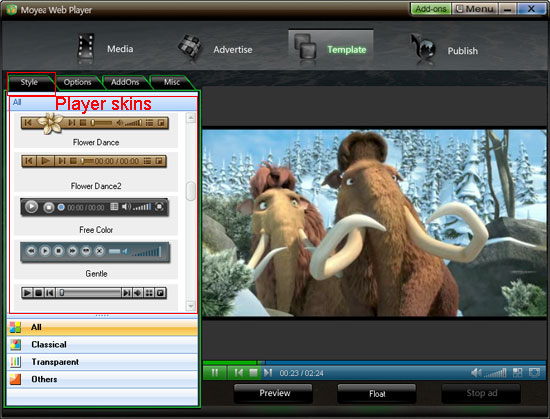Click the Float button
The height and width of the screenshot is (419, 550).
coord(377,394)
